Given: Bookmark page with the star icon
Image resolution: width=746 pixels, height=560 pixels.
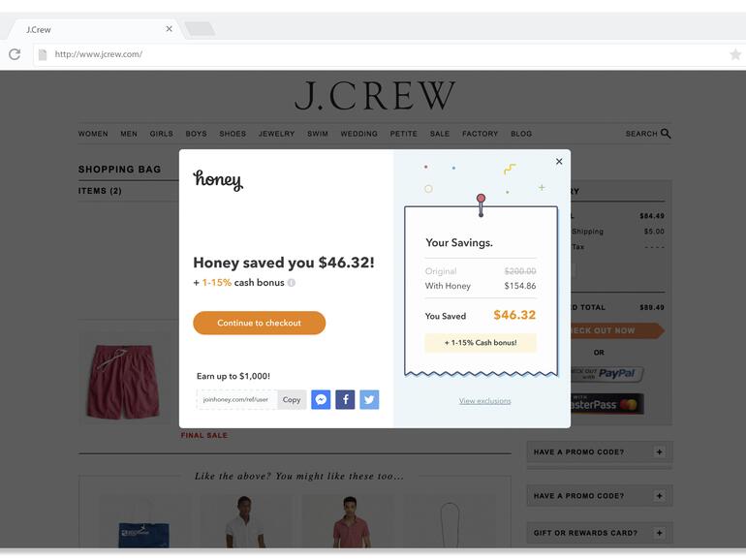Looking at the screenshot, I should (x=735, y=54).
